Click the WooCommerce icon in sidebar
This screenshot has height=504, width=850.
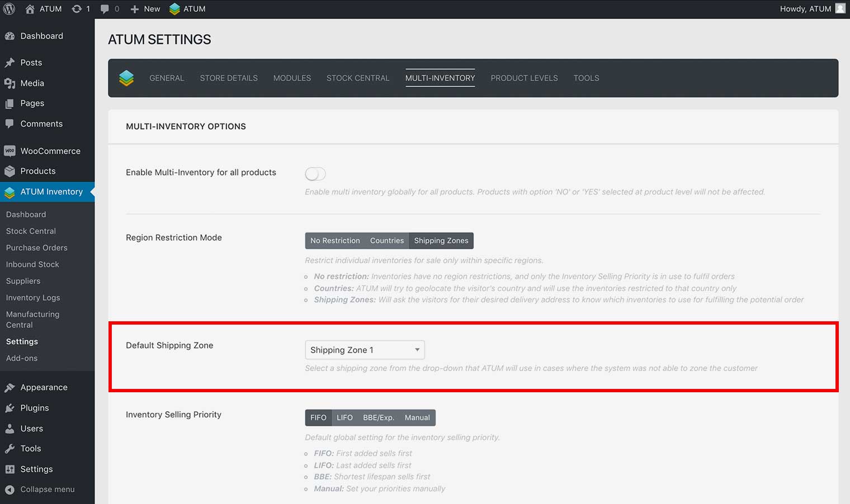(10, 151)
